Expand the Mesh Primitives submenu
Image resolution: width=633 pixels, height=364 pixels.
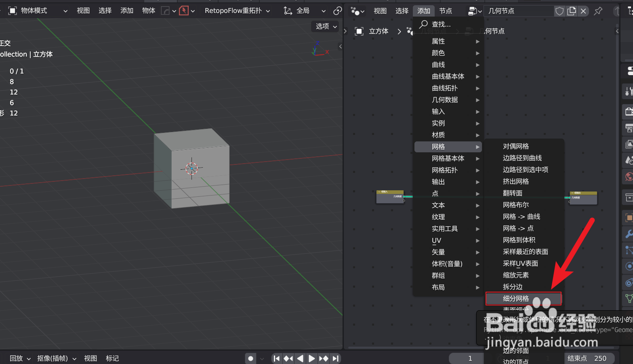pyautogui.click(x=448, y=158)
